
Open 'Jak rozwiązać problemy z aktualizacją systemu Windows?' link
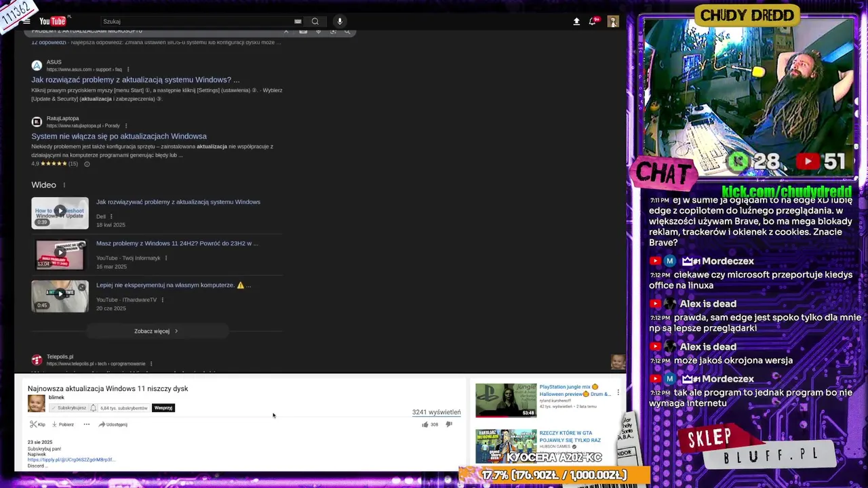point(135,79)
